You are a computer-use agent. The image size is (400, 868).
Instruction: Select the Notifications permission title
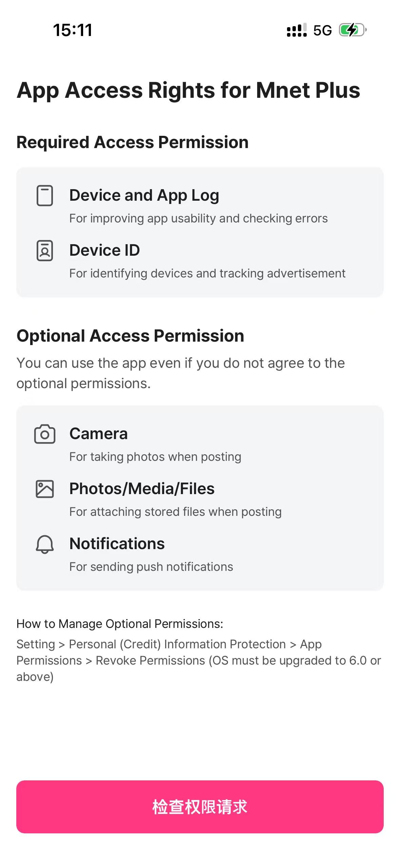[x=117, y=544]
